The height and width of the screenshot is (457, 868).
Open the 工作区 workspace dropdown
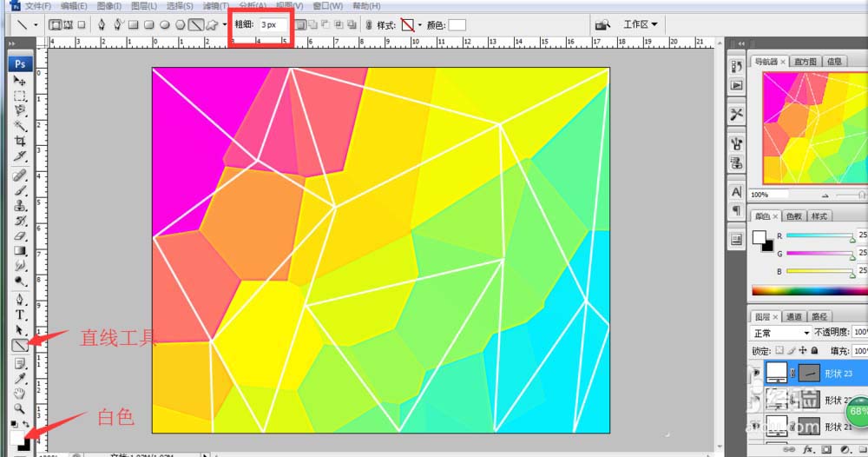click(641, 25)
